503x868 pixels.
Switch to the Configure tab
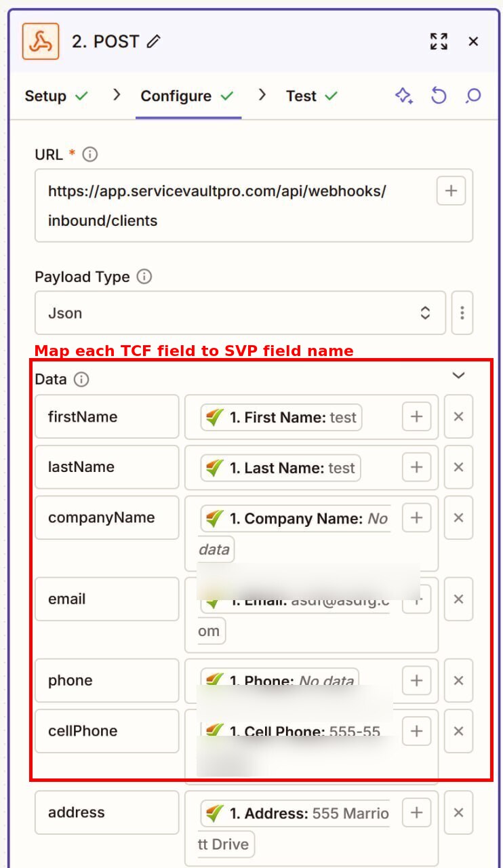(x=187, y=96)
